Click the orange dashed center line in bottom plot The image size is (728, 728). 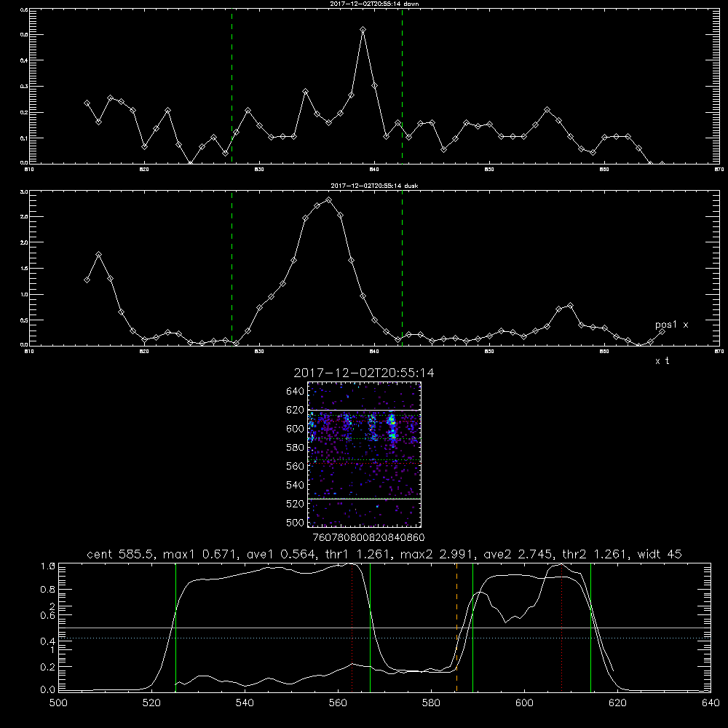(457, 628)
